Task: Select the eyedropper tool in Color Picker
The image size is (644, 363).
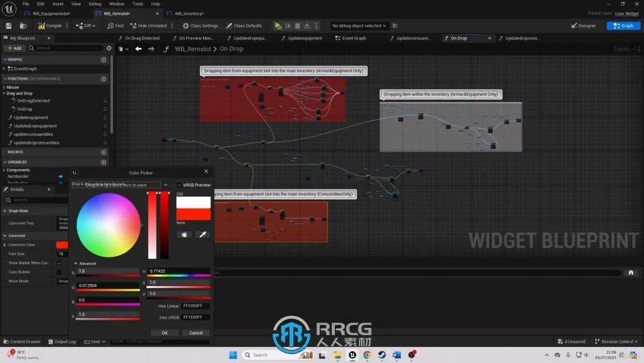Action: 203,235
